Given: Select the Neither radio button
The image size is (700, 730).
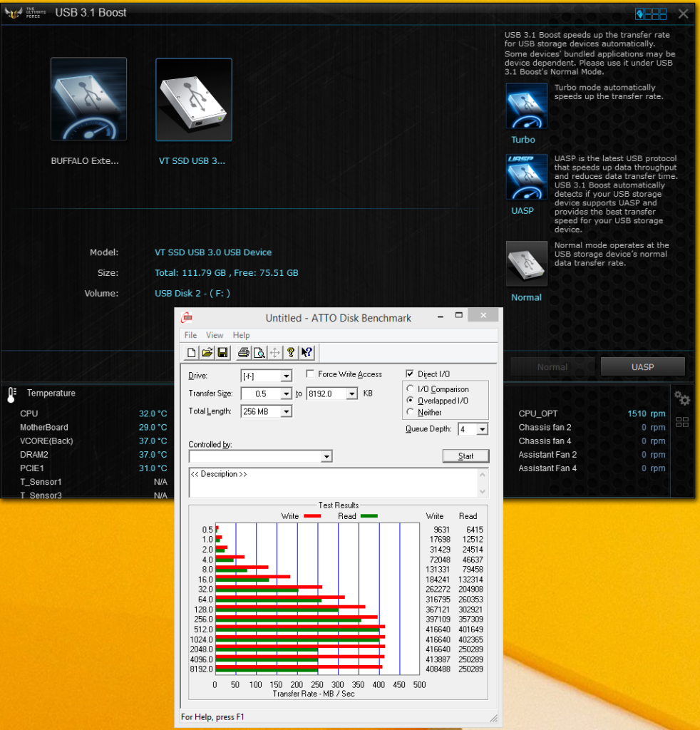Looking at the screenshot, I should tap(410, 412).
